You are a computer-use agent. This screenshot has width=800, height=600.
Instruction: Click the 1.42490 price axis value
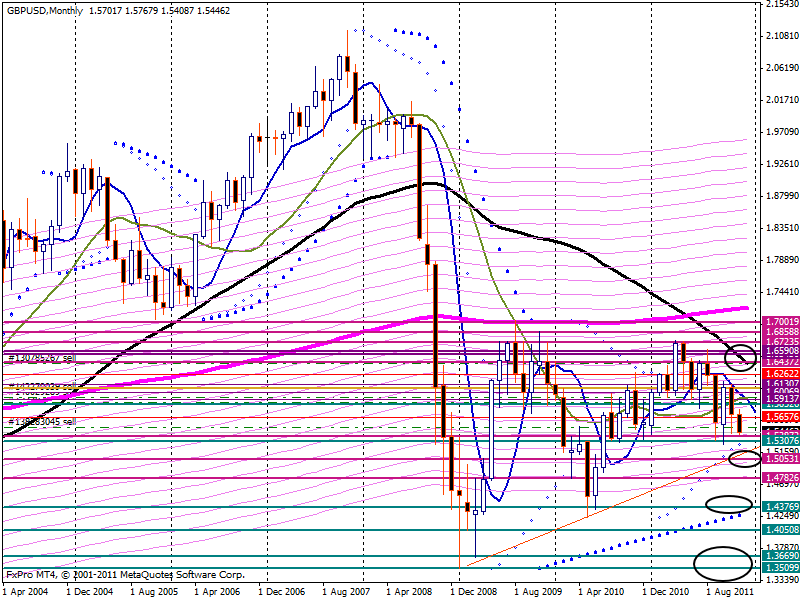click(x=782, y=516)
